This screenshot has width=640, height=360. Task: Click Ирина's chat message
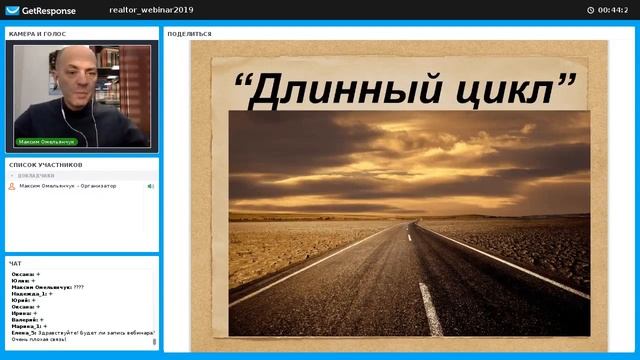[24, 313]
